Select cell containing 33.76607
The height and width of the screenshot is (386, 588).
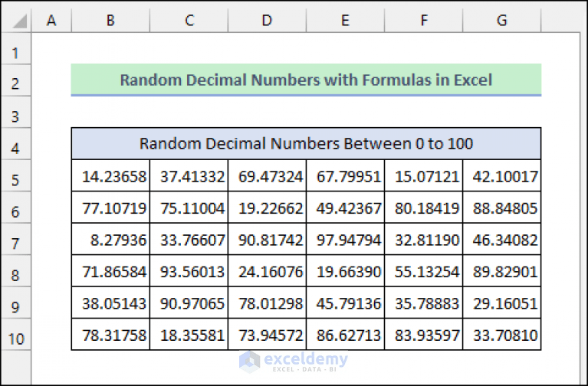(x=189, y=240)
